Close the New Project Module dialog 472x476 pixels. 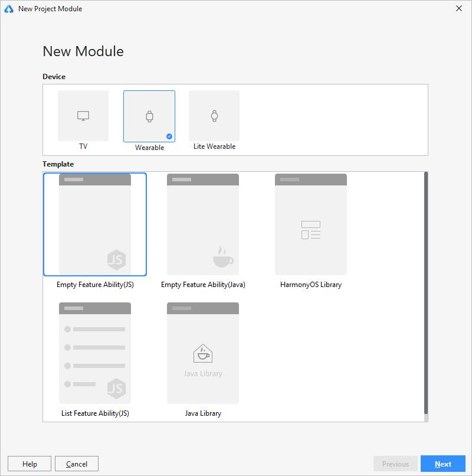(459, 9)
